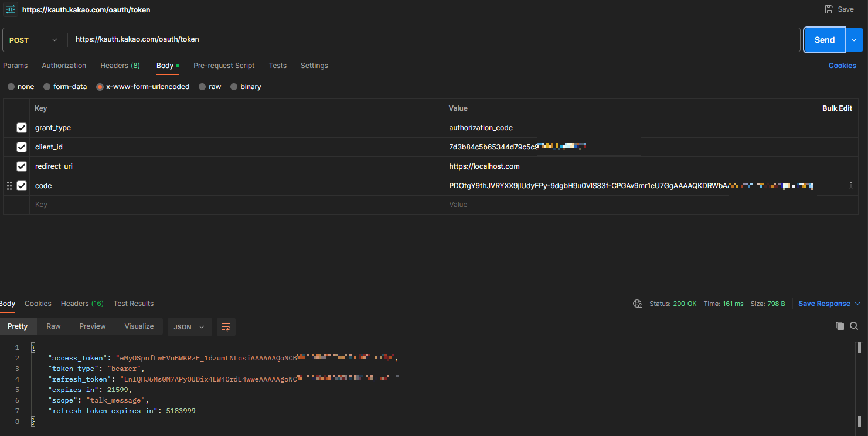Click the "talk_message" scope value
This screenshot has height=436, width=868.
click(x=116, y=400)
